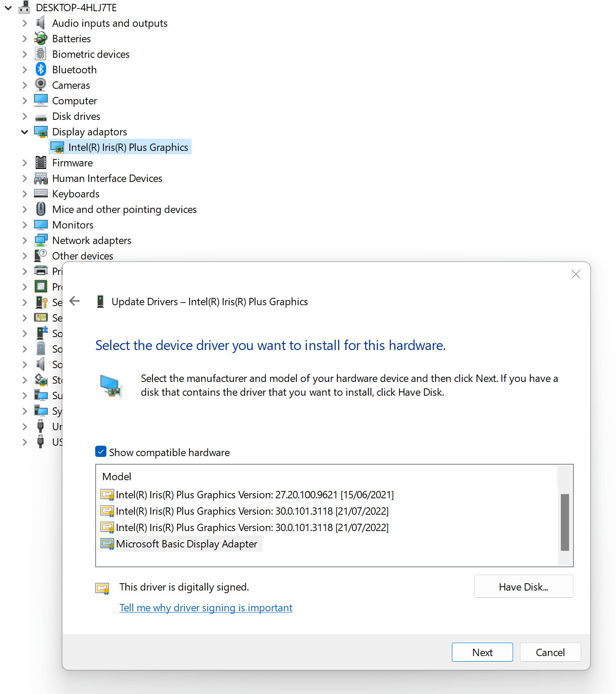Click the Monitors icon
The width and height of the screenshot is (616, 694).
tap(41, 225)
